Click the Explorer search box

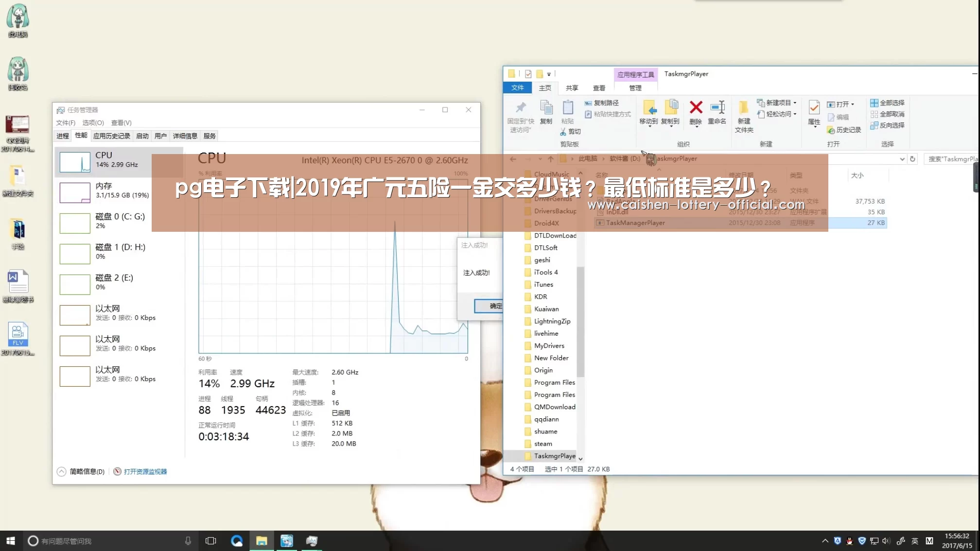(951, 159)
